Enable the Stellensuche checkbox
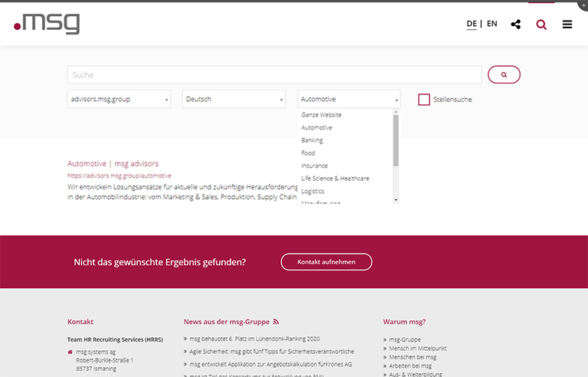The width and height of the screenshot is (588, 377). (423, 100)
